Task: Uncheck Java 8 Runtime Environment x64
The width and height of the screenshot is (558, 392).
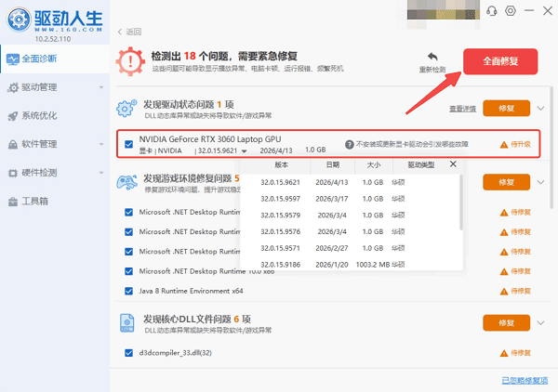Action: pos(129,291)
